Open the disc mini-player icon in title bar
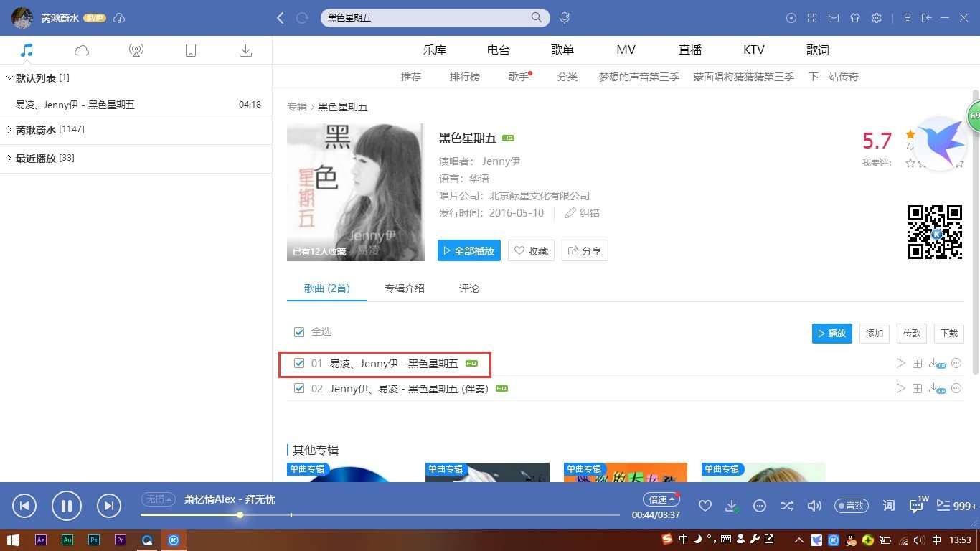The height and width of the screenshot is (551, 980). pos(791,18)
